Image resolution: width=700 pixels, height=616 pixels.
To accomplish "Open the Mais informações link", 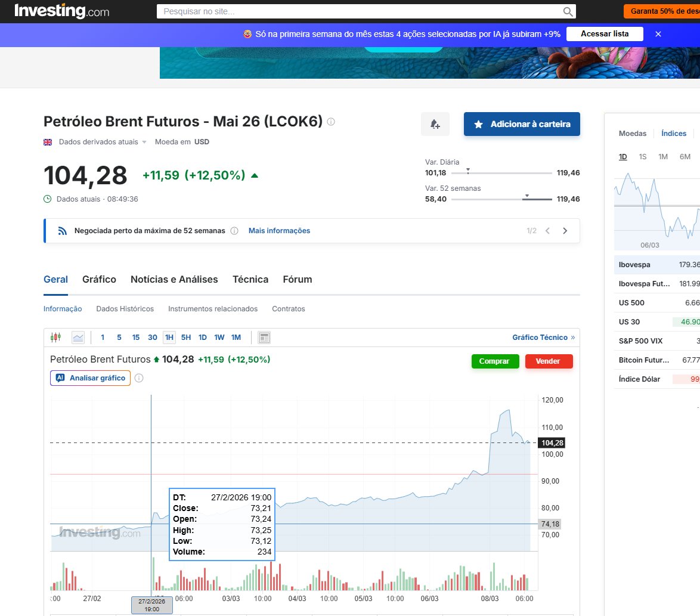I will tap(280, 231).
